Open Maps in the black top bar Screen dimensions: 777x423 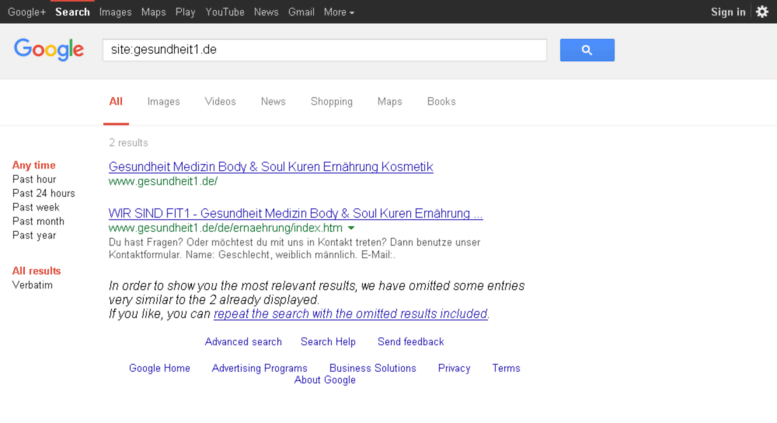(x=154, y=12)
